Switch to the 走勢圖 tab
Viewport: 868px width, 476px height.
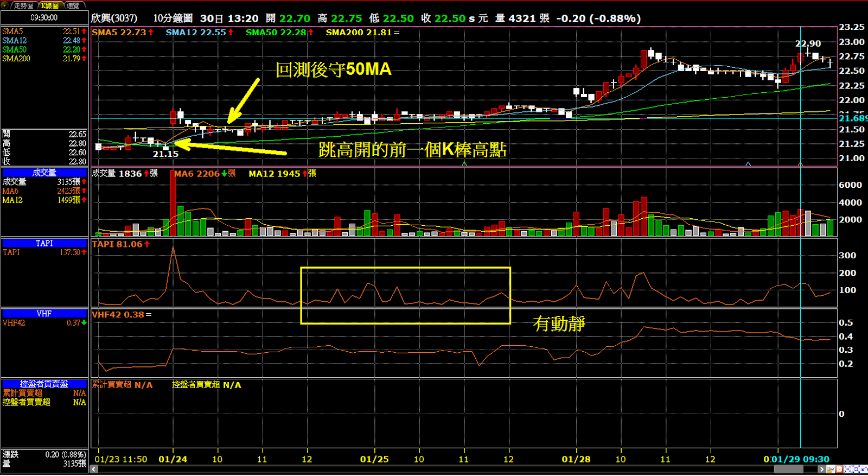(23, 5)
